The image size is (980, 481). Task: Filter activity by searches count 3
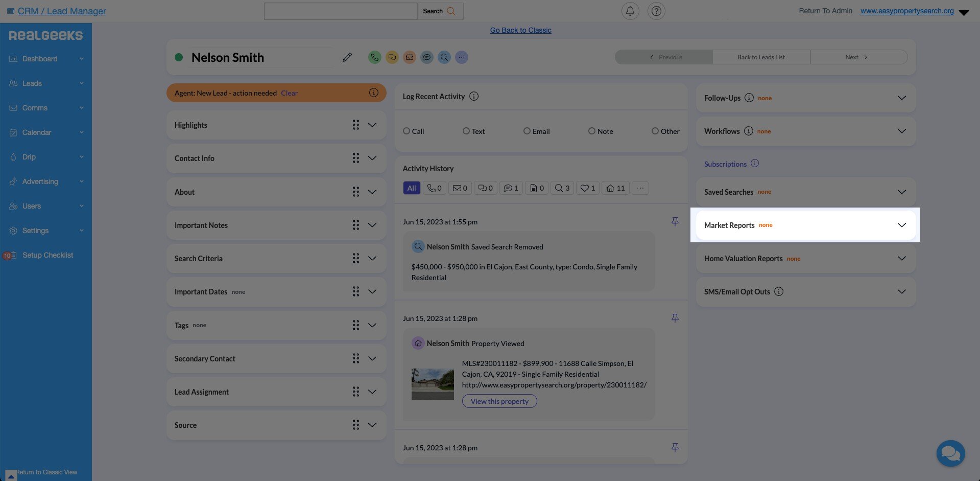tap(562, 188)
